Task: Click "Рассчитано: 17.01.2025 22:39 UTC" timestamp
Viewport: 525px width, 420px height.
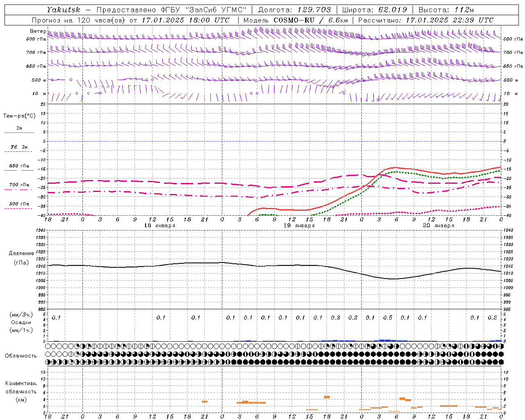Action: (x=426, y=20)
